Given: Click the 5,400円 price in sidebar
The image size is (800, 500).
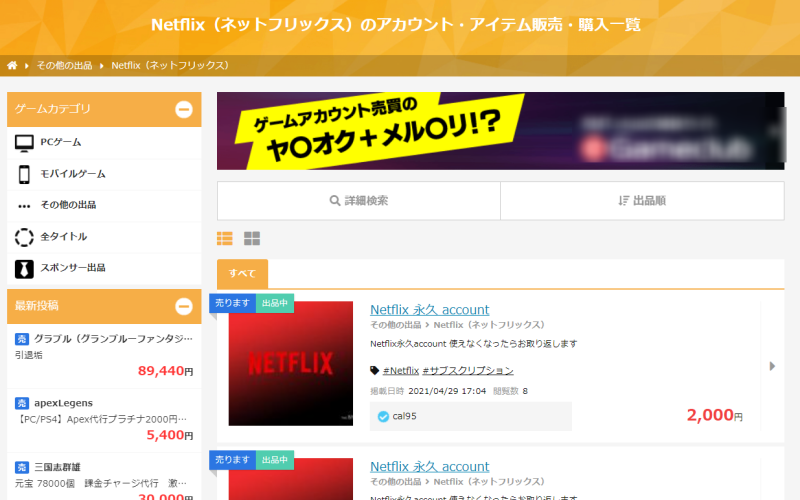Looking at the screenshot, I should coord(170,435).
